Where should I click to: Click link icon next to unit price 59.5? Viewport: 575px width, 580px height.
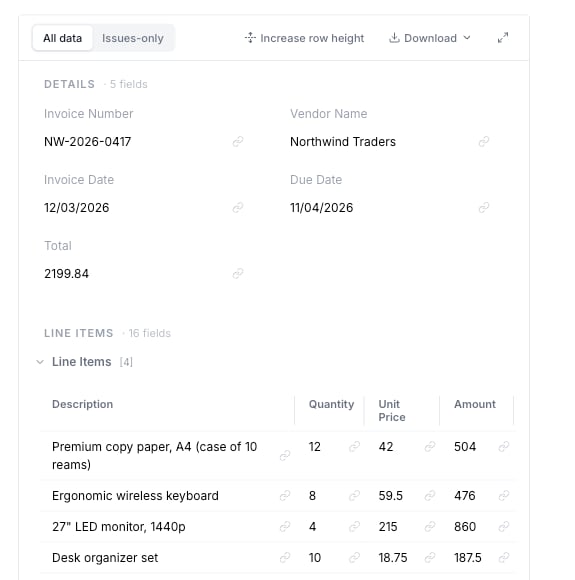coord(430,495)
